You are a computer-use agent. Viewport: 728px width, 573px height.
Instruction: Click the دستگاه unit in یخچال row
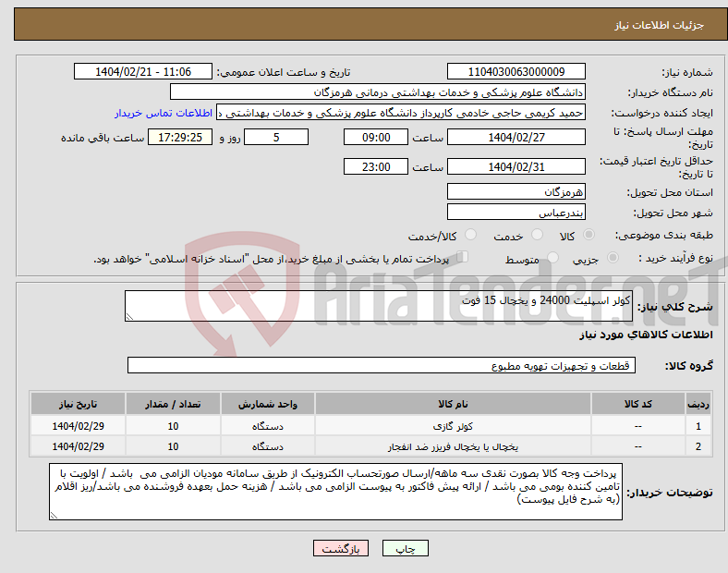(x=267, y=446)
